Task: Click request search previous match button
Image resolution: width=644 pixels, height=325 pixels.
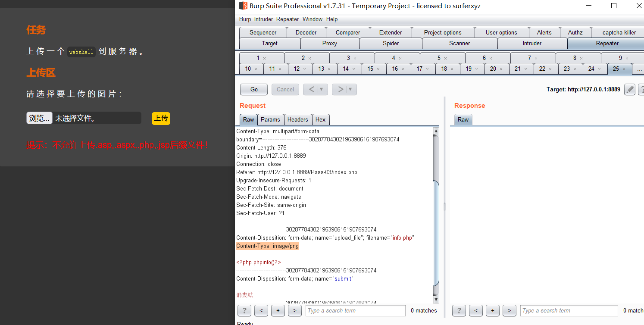Action: click(x=261, y=310)
